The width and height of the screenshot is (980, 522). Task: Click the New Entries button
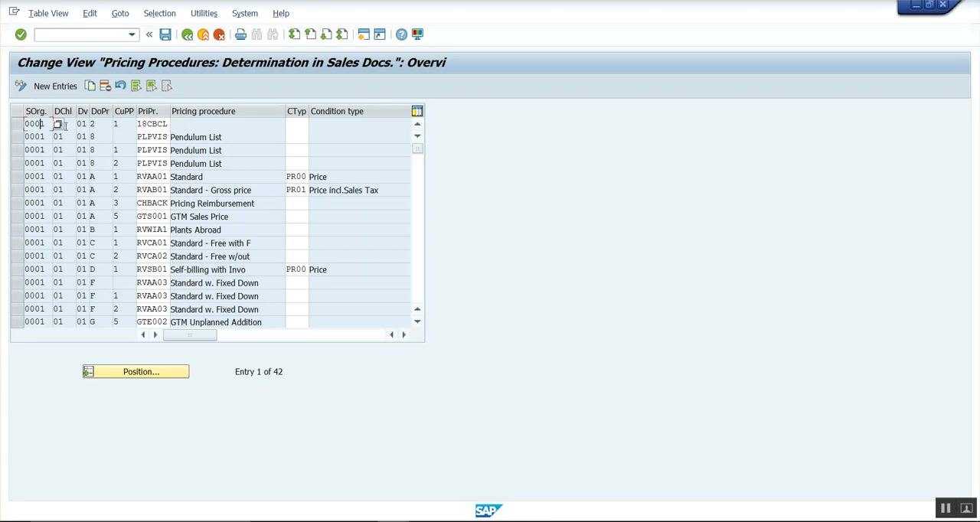(55, 86)
